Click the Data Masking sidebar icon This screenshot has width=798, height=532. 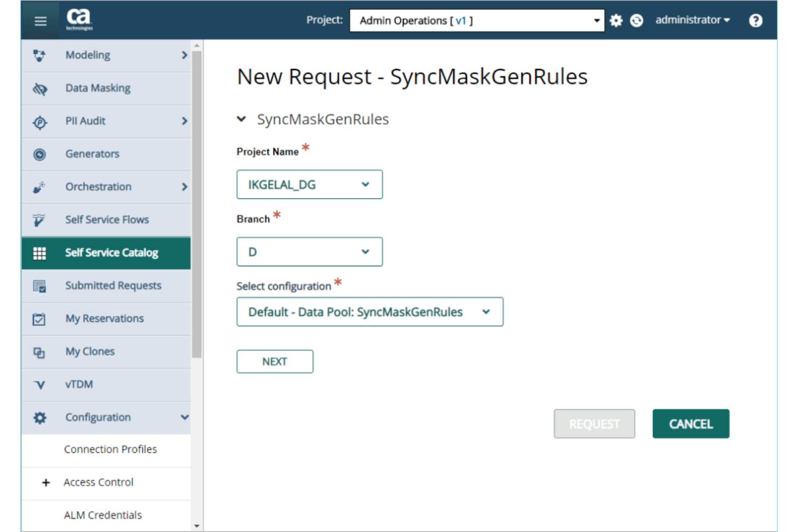tap(39, 88)
